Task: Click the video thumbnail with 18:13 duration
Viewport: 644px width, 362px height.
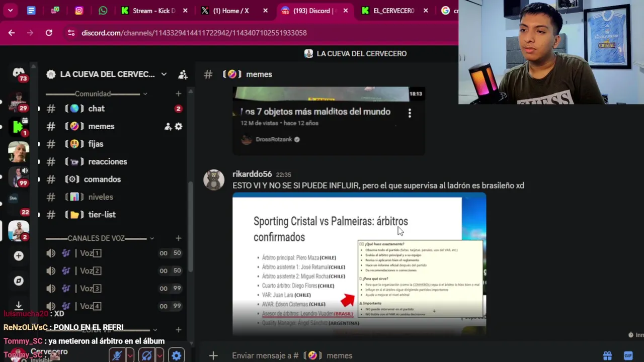Action: coord(328,94)
